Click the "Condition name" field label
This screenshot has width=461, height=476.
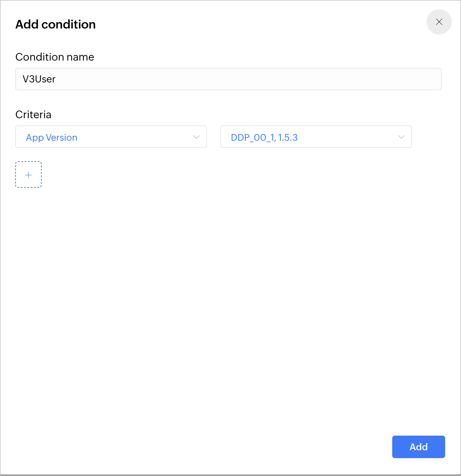tap(55, 57)
